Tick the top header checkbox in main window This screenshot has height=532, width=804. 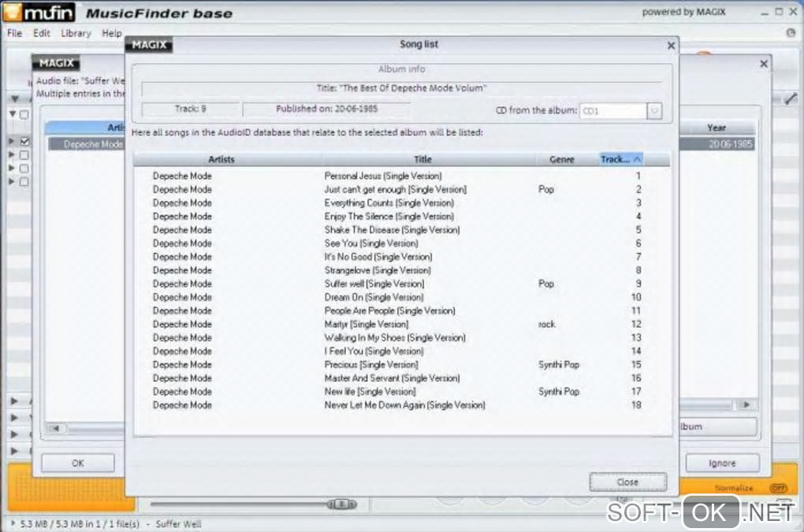[x=24, y=114]
